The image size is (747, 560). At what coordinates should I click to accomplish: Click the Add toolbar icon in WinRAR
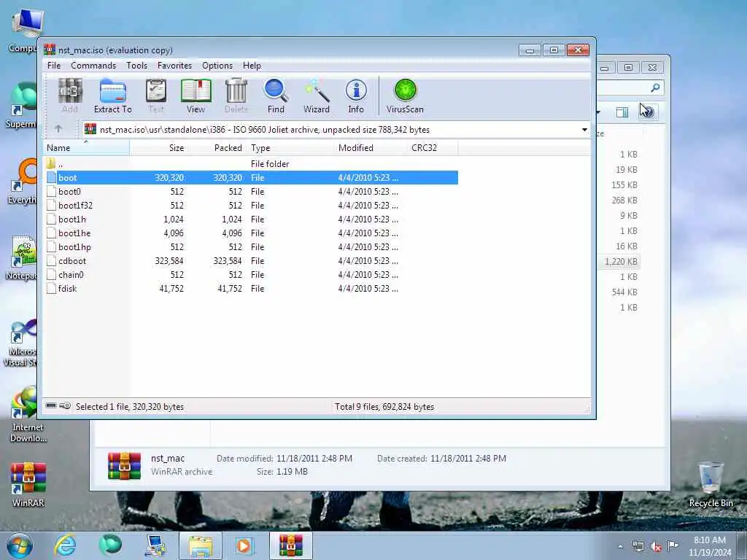tap(70, 96)
